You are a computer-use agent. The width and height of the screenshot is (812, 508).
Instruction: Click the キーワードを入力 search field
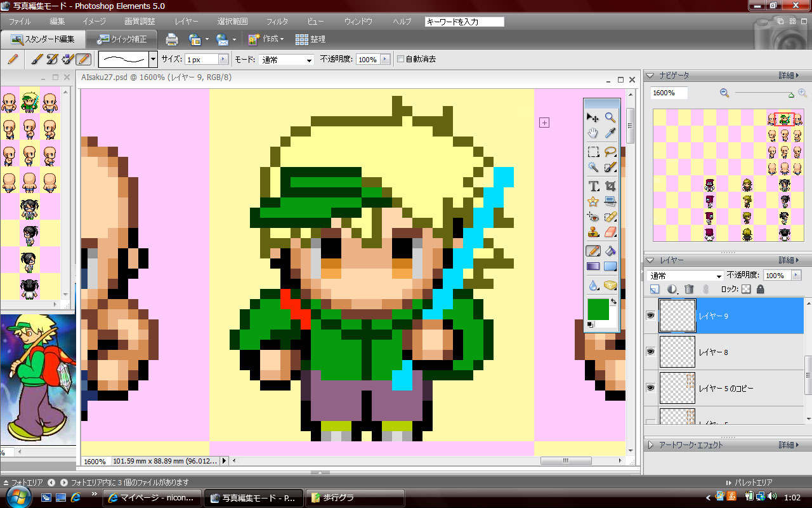[464, 22]
